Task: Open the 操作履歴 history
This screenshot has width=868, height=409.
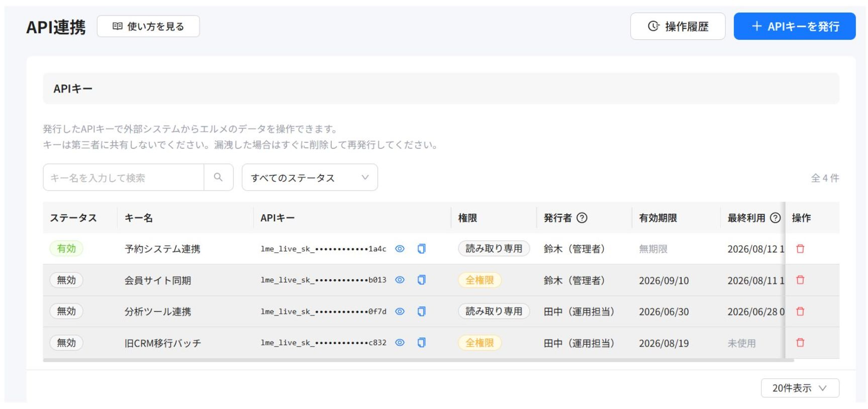Action: tap(678, 26)
